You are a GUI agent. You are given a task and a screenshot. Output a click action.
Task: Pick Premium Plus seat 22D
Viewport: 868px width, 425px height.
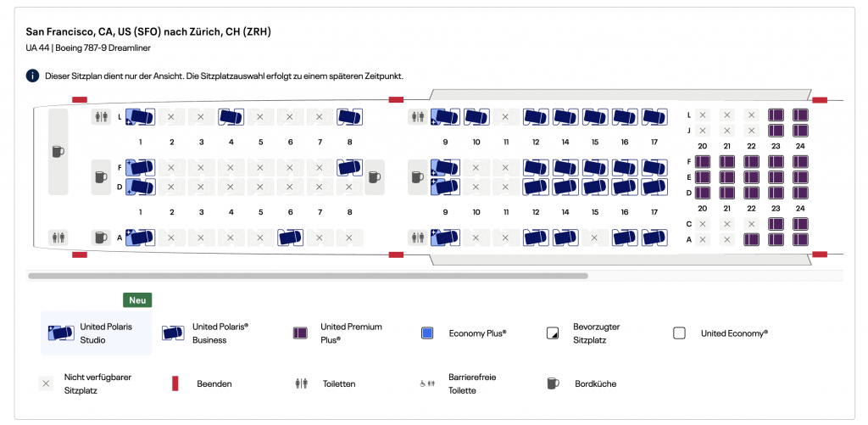pyautogui.click(x=751, y=193)
